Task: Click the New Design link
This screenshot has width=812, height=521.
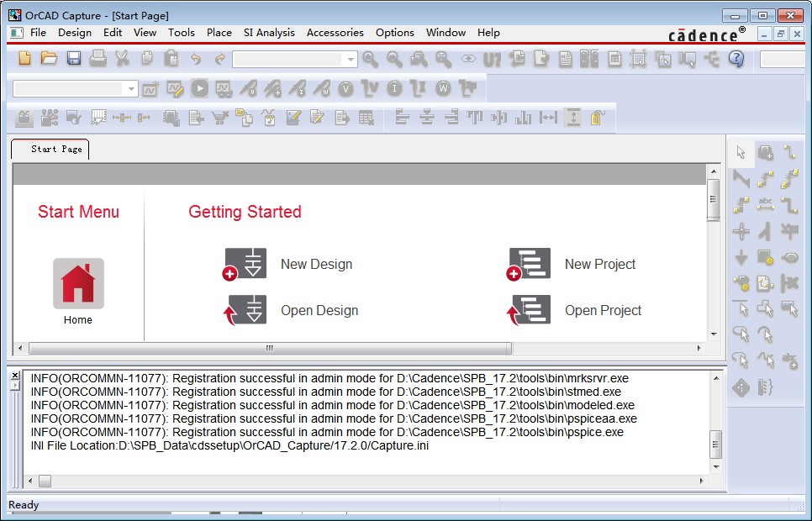Action: tap(316, 264)
